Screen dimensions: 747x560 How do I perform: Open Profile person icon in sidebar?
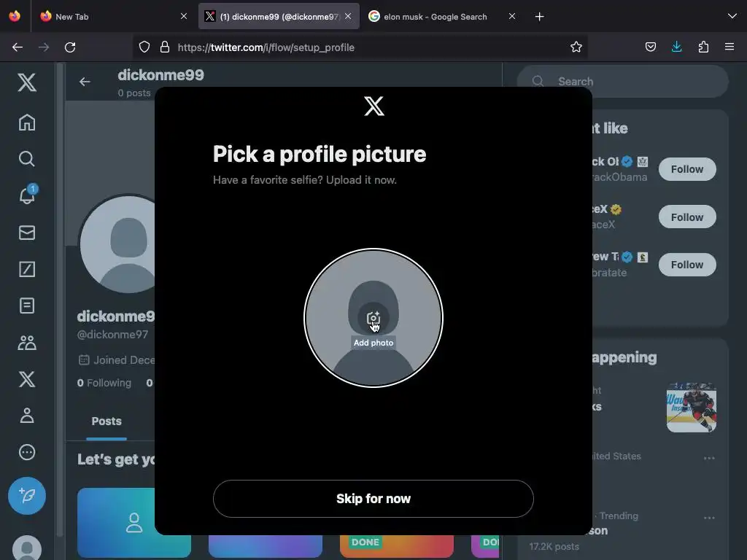(x=27, y=416)
